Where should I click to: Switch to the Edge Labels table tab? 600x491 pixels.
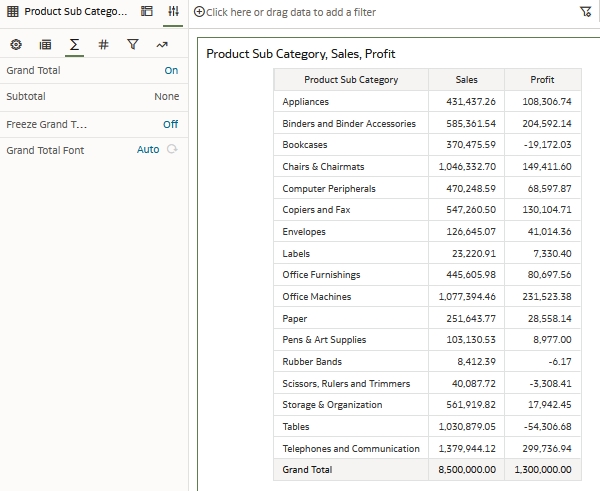point(45,44)
